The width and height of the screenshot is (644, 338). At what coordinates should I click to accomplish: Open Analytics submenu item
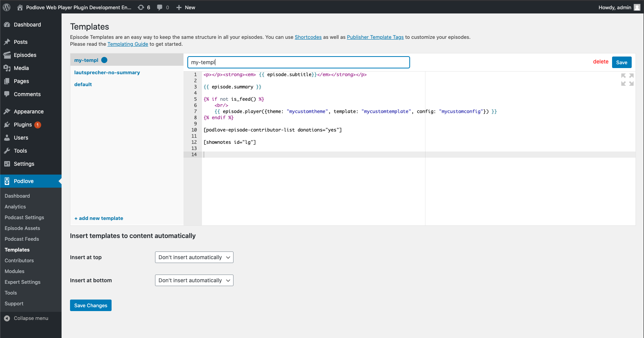pyautogui.click(x=15, y=206)
